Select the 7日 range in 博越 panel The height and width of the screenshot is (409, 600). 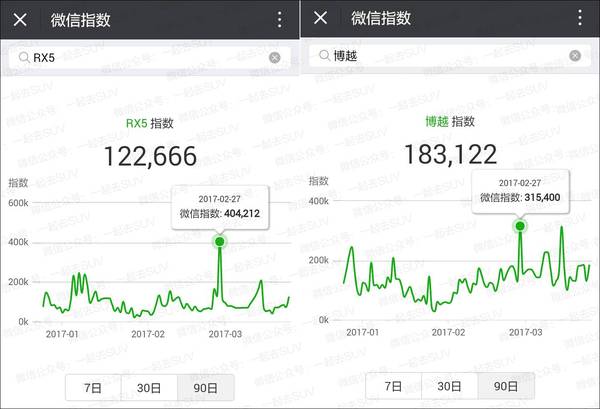pyautogui.click(x=393, y=386)
